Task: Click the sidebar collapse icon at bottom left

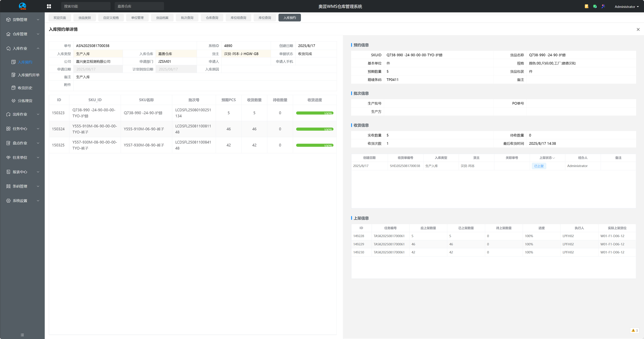Action: 22,335
